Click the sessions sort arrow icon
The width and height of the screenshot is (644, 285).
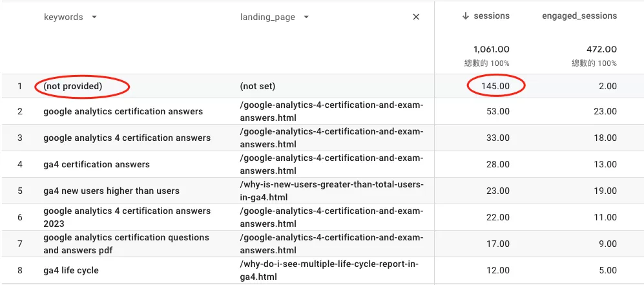point(465,16)
